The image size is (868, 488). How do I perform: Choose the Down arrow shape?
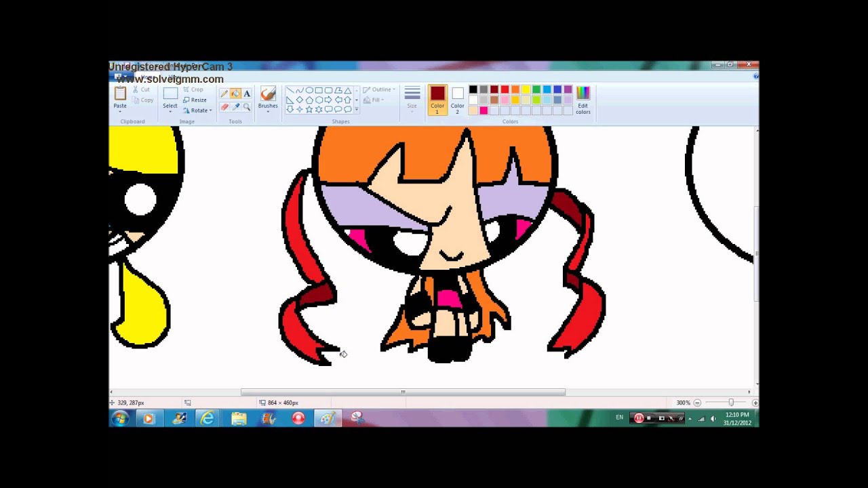(x=290, y=109)
